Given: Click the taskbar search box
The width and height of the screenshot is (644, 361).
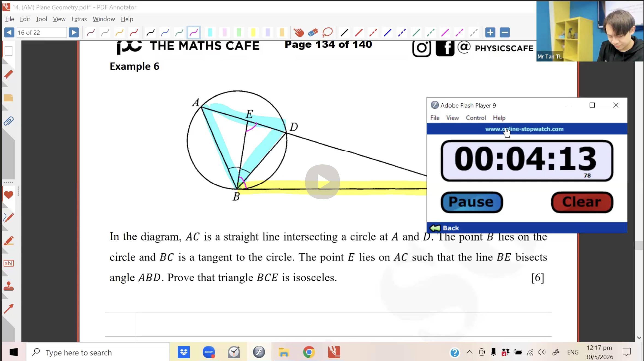Looking at the screenshot, I should [x=98, y=352].
